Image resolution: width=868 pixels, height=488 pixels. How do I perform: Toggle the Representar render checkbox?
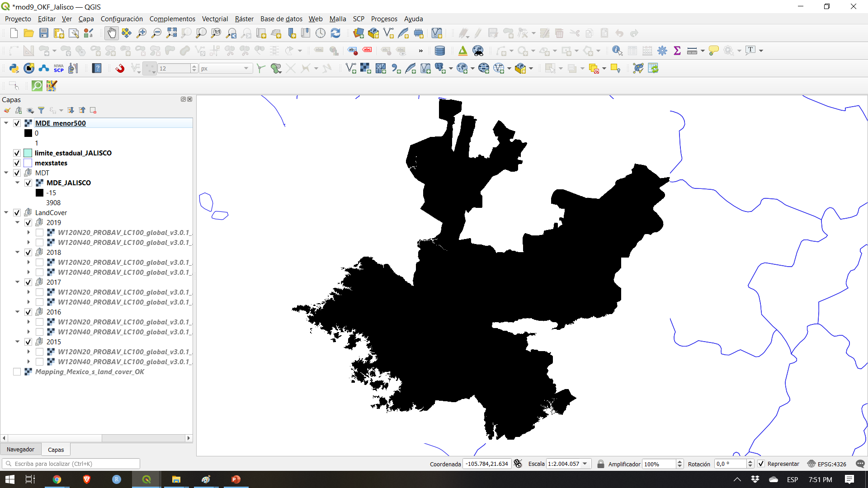tap(761, 464)
